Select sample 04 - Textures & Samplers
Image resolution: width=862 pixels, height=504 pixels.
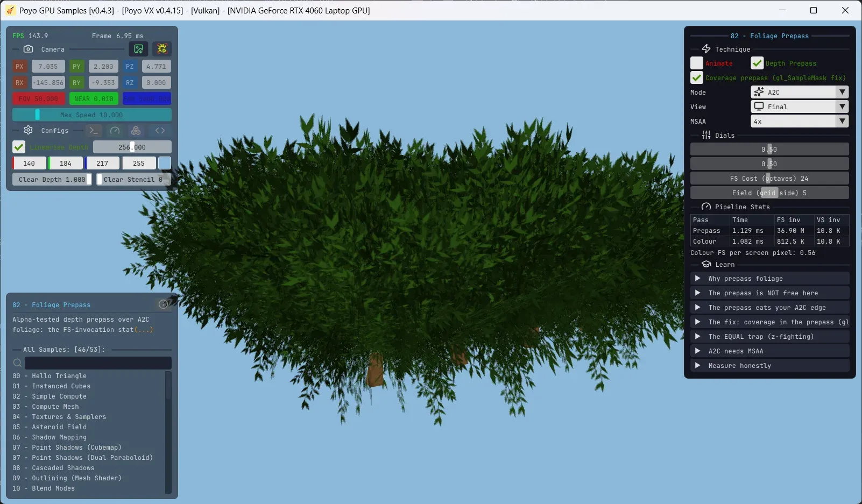tap(59, 417)
